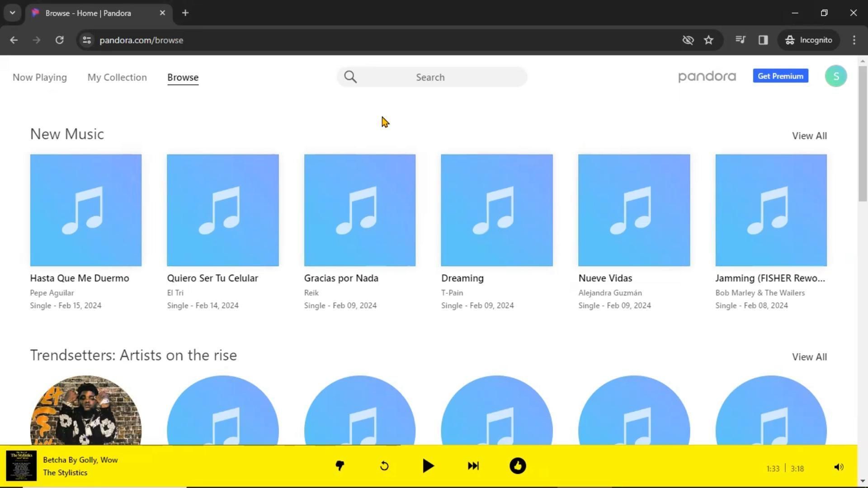Open Chrome three-dot menu
The width and height of the screenshot is (868, 488).
[854, 40]
